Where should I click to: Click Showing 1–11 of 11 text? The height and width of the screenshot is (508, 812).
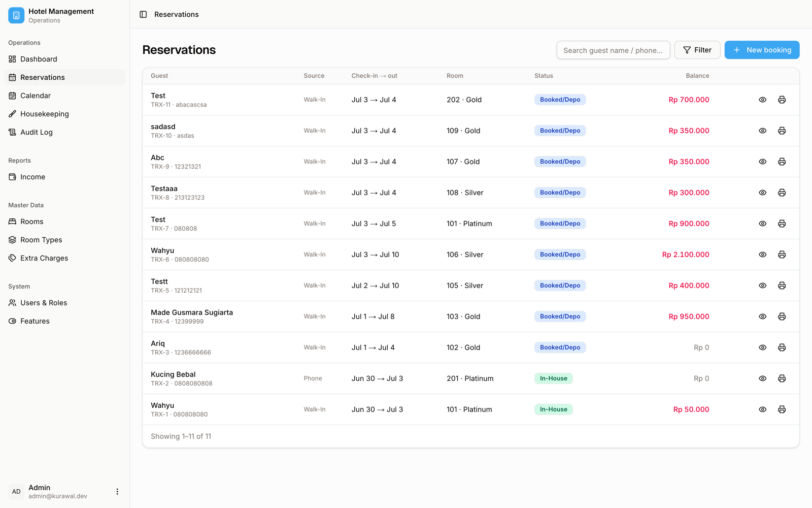[181, 436]
